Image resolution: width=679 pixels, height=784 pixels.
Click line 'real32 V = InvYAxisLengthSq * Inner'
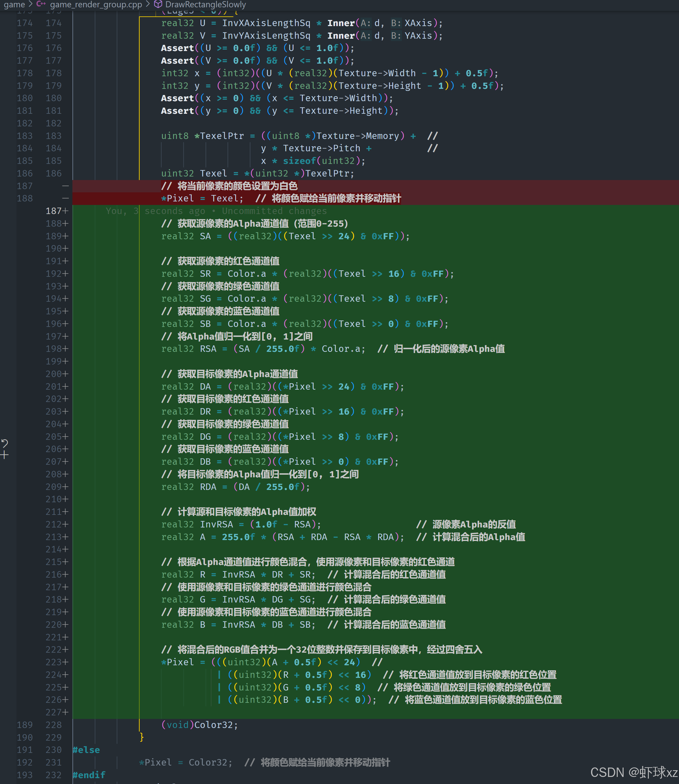click(302, 35)
